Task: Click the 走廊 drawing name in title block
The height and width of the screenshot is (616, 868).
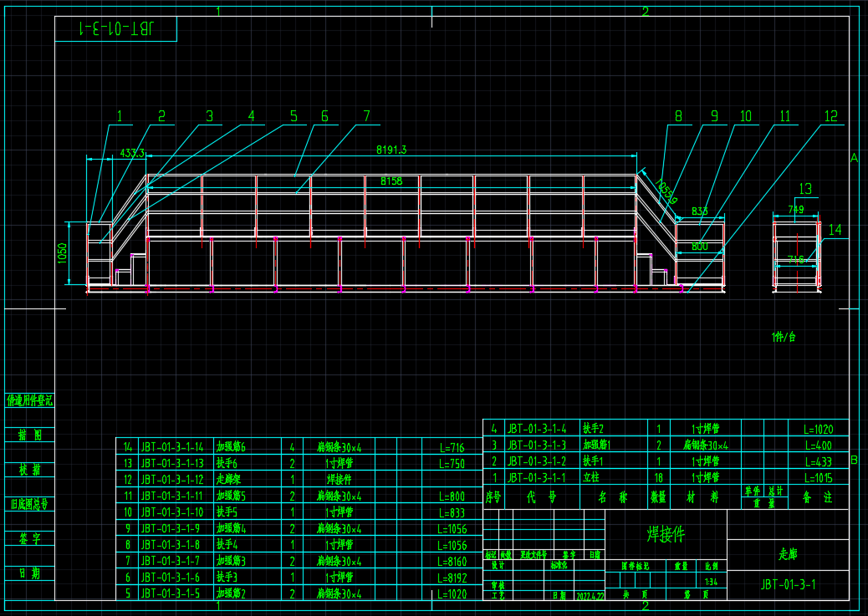Action: click(788, 554)
